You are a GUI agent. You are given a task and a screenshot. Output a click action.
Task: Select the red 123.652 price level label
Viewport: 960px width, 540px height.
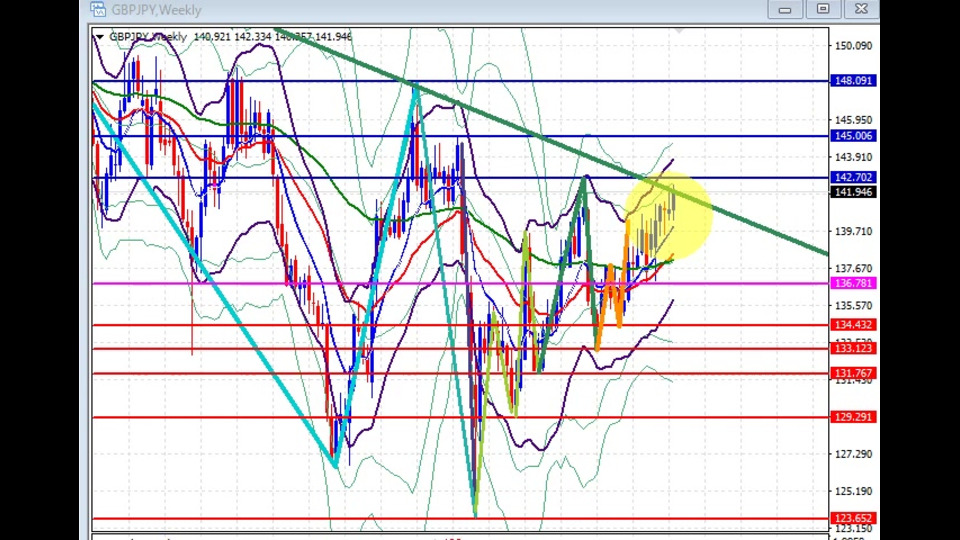click(853, 518)
